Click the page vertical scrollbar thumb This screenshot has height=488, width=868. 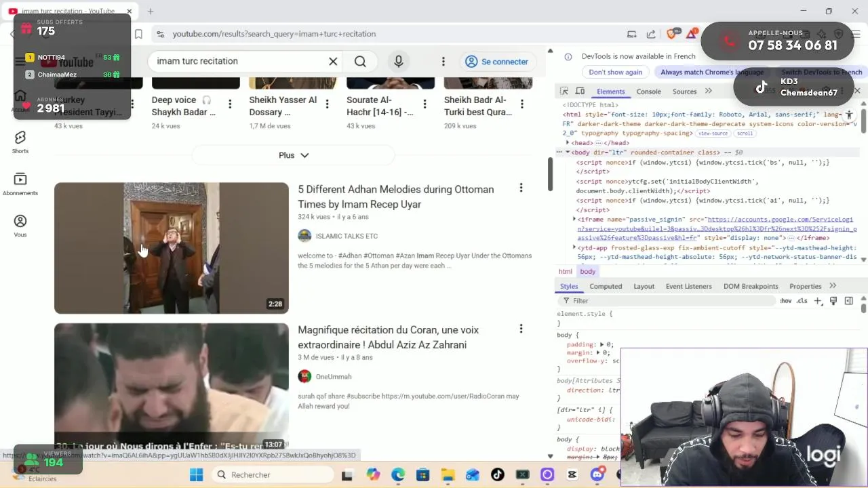(550, 174)
